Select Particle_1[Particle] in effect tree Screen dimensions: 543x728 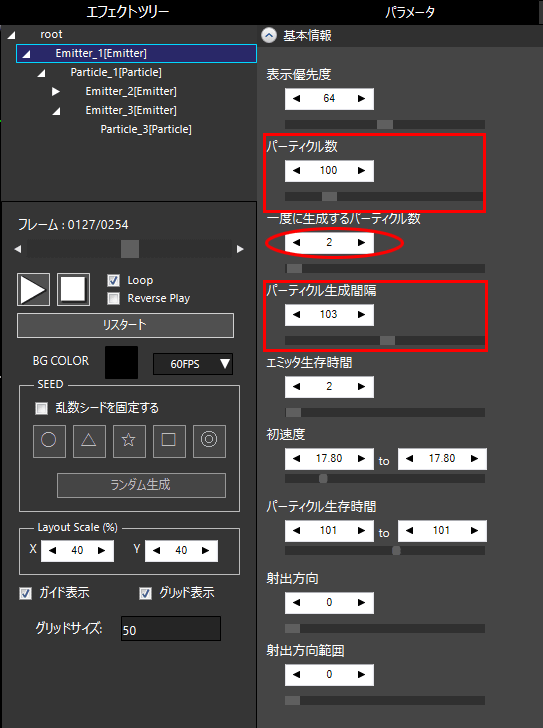(116, 73)
